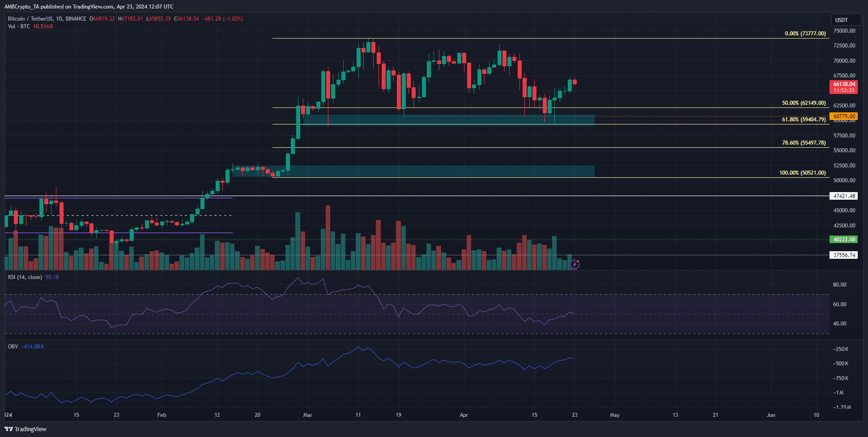Image resolution: width=868 pixels, height=437 pixels.
Task: Click the RSI (14, close) indicator label
Action: (25, 277)
